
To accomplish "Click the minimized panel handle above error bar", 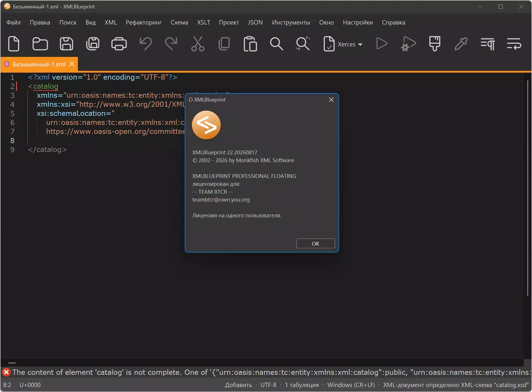I will pos(12,363).
